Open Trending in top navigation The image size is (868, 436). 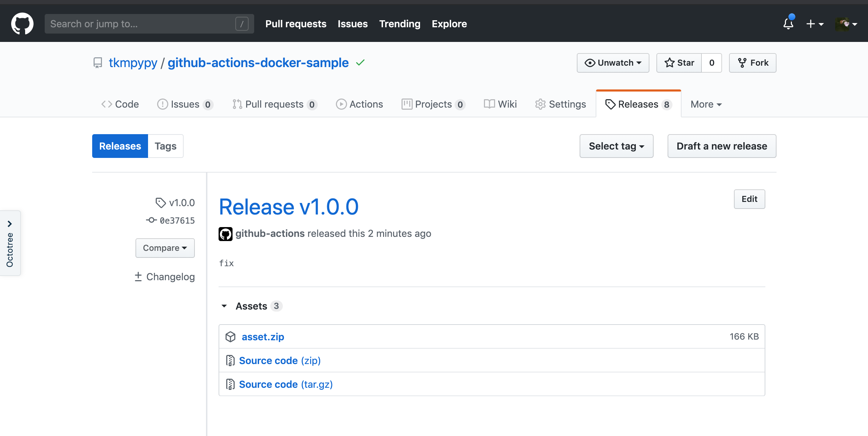pyautogui.click(x=400, y=24)
